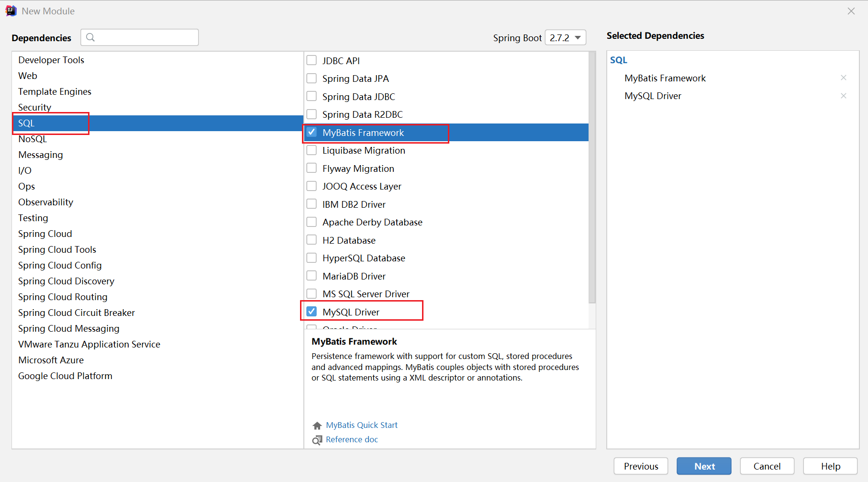868x482 pixels.
Task: Select Spring Cloud Circuit Breaker category
Action: [x=157, y=313]
